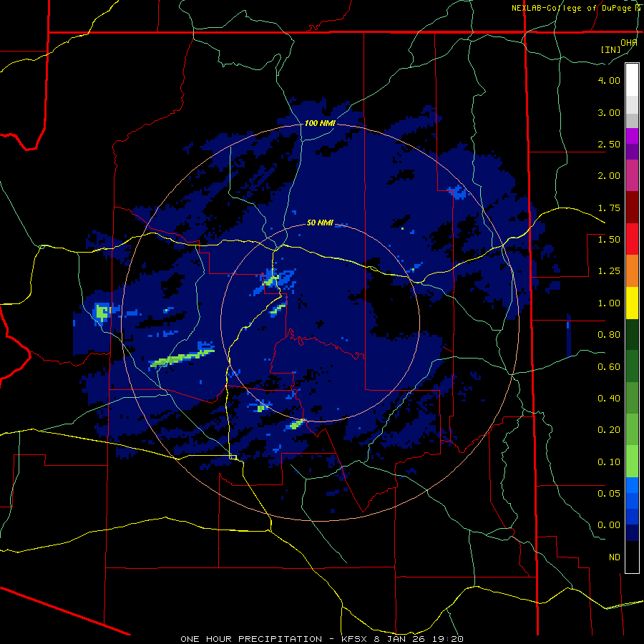The width and height of the screenshot is (644, 644).
Task: Click the 1.75 legend value
Action: [x=609, y=208]
